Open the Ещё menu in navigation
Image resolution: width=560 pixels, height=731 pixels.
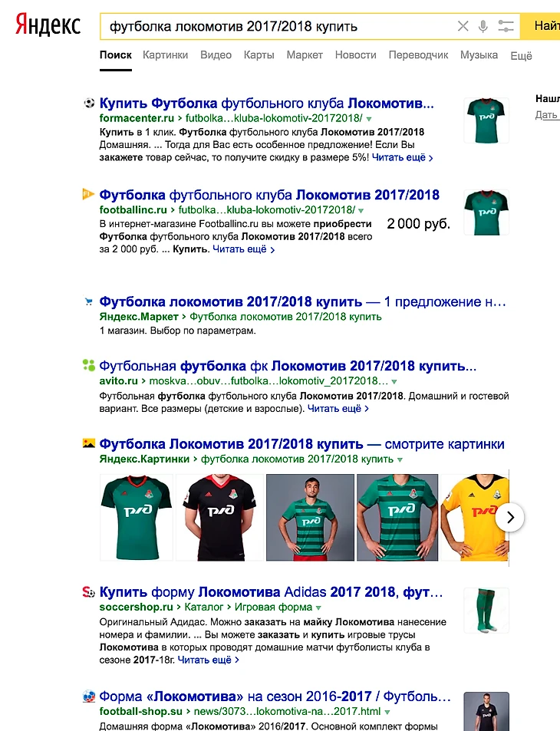(521, 56)
